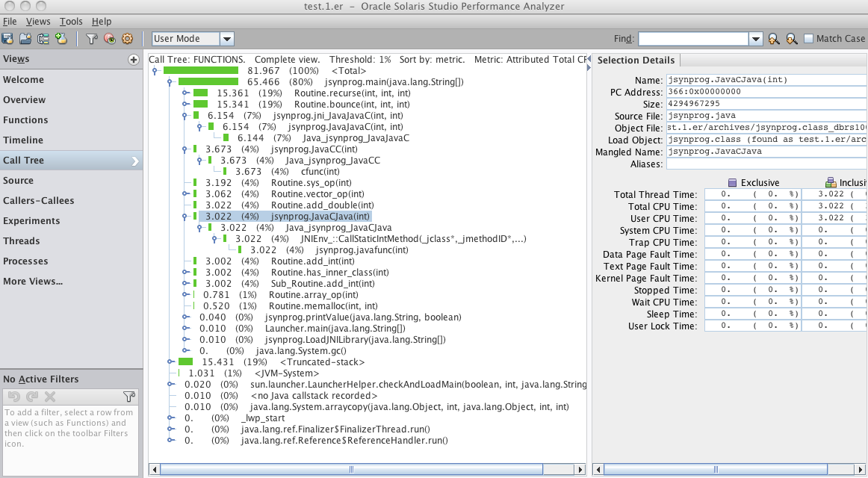Image resolution: width=868 pixels, height=478 pixels.
Task: Click the flask with green plus icon
Action: [61, 39]
